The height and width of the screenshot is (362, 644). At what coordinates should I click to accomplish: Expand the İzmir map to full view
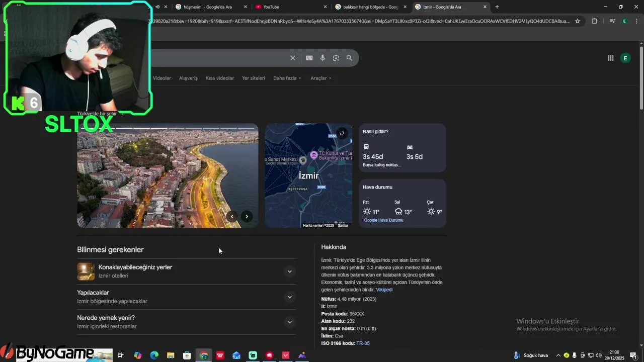coord(342,133)
